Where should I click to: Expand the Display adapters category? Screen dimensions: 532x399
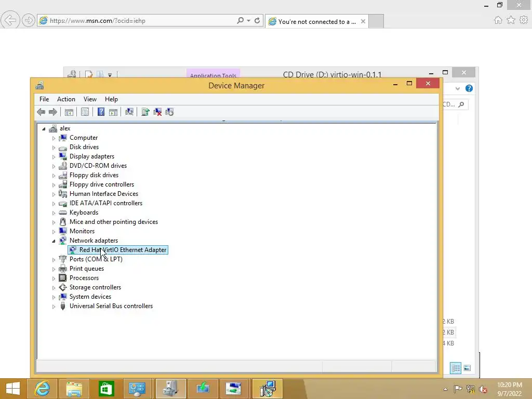click(x=54, y=157)
